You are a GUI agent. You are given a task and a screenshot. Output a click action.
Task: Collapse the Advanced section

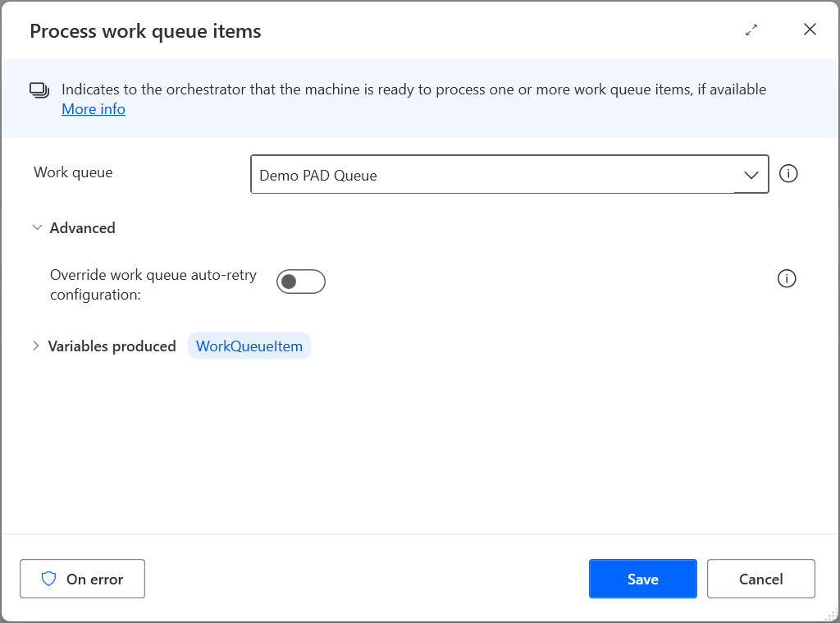tap(37, 227)
